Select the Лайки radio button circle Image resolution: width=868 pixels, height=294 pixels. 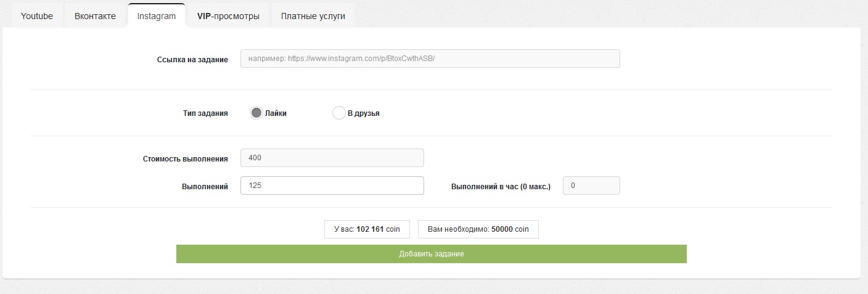click(256, 113)
